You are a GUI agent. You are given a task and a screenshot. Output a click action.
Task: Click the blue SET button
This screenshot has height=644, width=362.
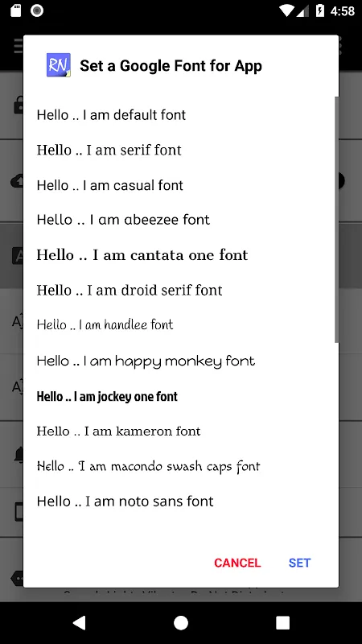pyautogui.click(x=299, y=563)
